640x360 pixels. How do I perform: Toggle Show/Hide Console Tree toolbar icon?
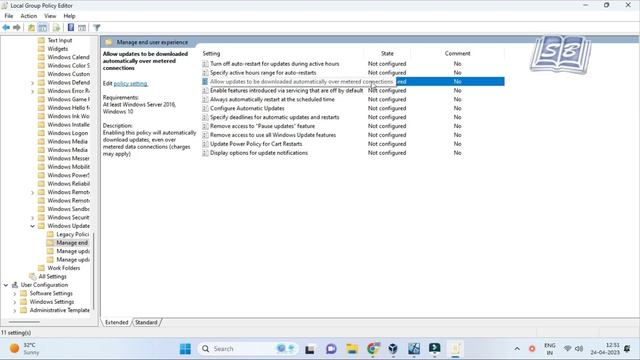point(42,28)
